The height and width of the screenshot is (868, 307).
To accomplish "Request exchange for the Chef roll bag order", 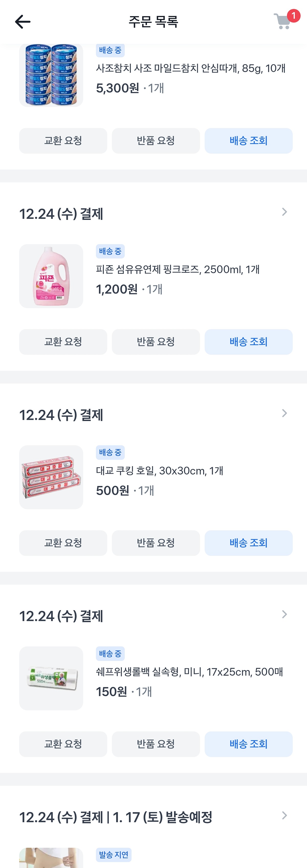I will click(x=63, y=744).
